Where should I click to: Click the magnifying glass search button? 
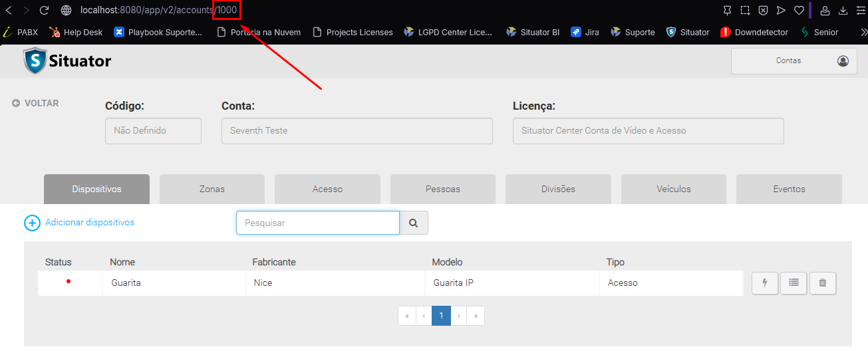(x=414, y=223)
